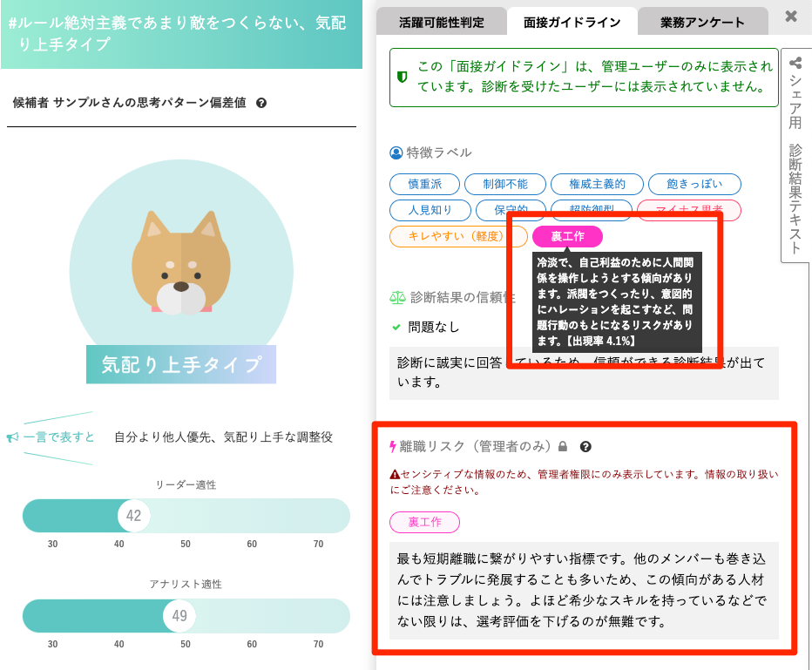Image resolution: width=812 pixels, height=670 pixels.
Task: Click the scales icon beside 診断結果の信頼性
Action: (397, 297)
